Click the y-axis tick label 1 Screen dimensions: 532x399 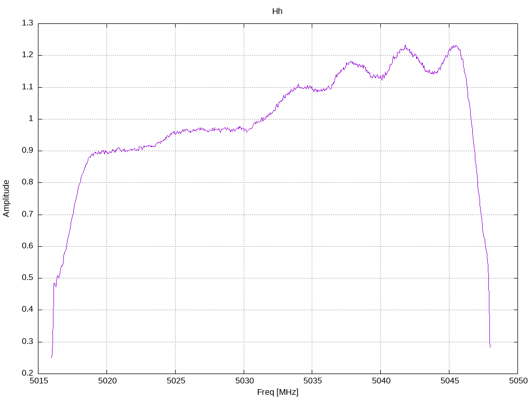click(x=31, y=119)
